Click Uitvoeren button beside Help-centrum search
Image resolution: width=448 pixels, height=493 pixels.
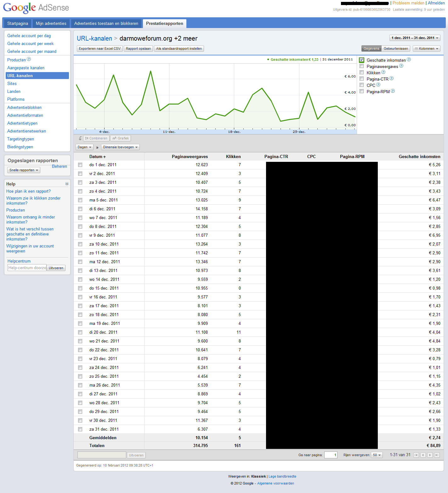click(56, 268)
